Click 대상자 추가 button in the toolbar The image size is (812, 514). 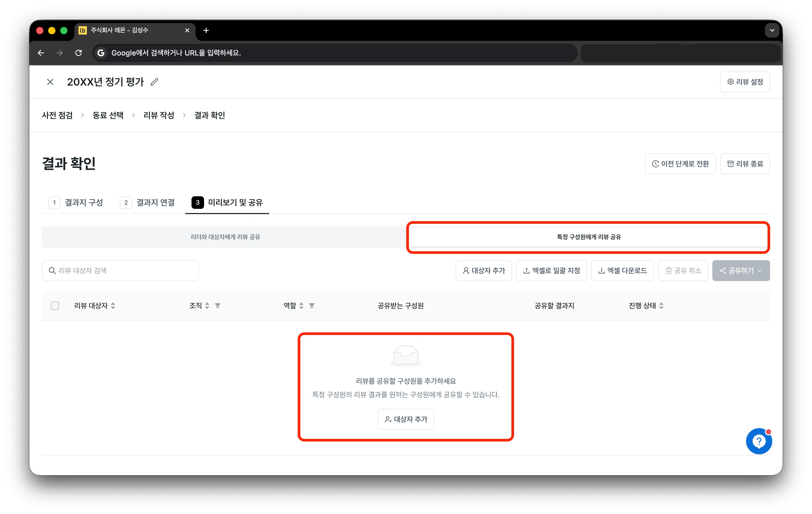[x=483, y=271]
